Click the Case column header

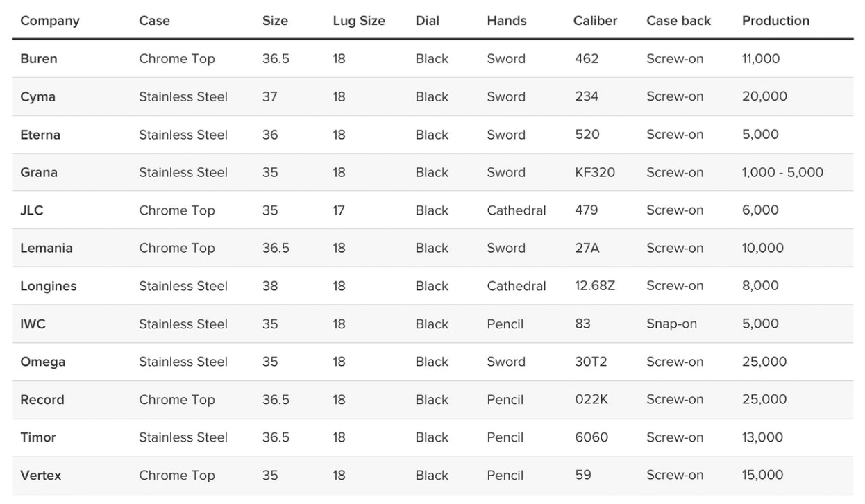154,21
